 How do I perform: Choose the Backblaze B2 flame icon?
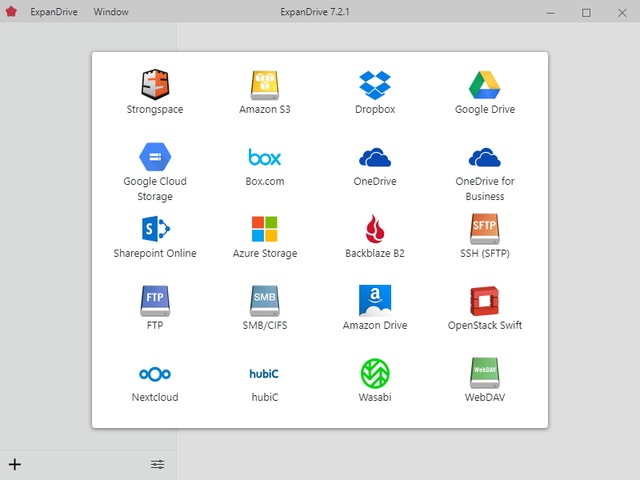click(375, 229)
